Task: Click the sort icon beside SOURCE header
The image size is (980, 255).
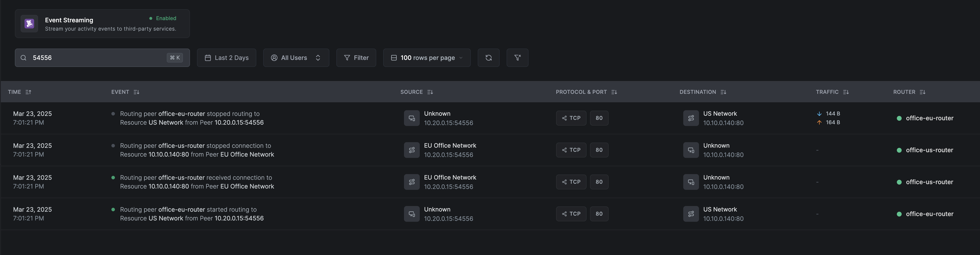Action: tap(430, 92)
